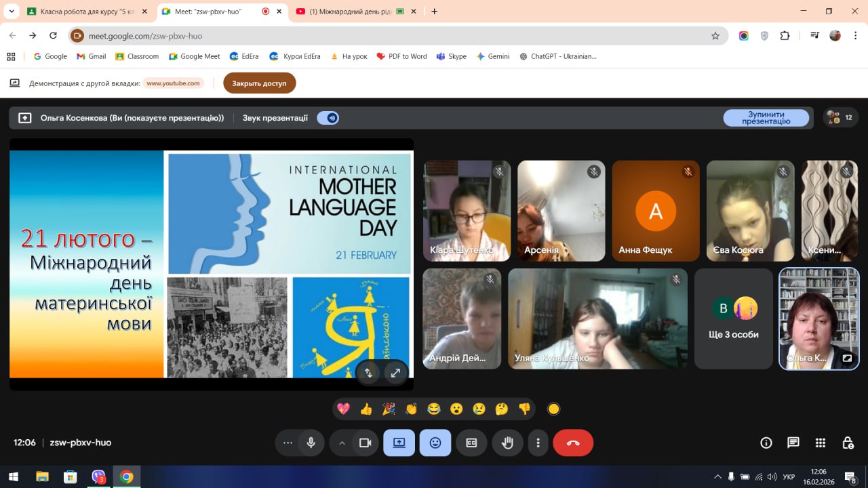Open the tab search dropdown arrow
Screen dimensions: 868x488
coord(12,12)
